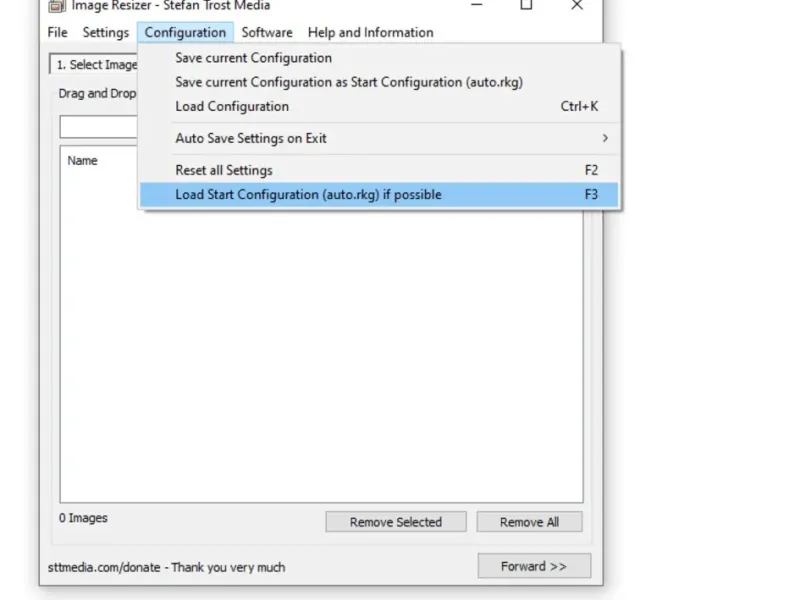This screenshot has height=600, width=800.
Task: Click the Remove All button
Action: [530, 522]
